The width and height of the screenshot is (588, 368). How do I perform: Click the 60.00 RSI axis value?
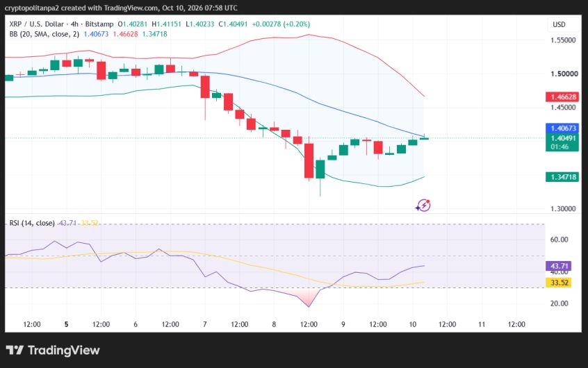tap(559, 240)
